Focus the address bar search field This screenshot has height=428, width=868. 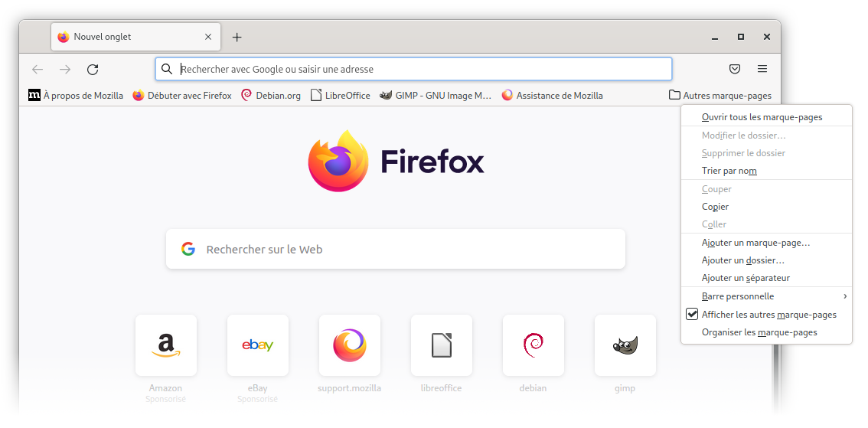coord(413,69)
